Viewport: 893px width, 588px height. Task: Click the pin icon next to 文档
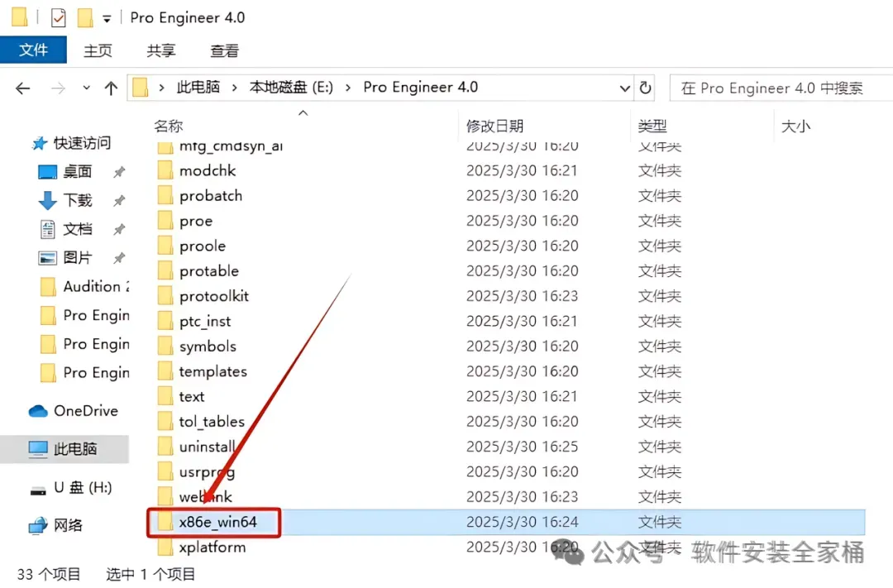(x=119, y=230)
